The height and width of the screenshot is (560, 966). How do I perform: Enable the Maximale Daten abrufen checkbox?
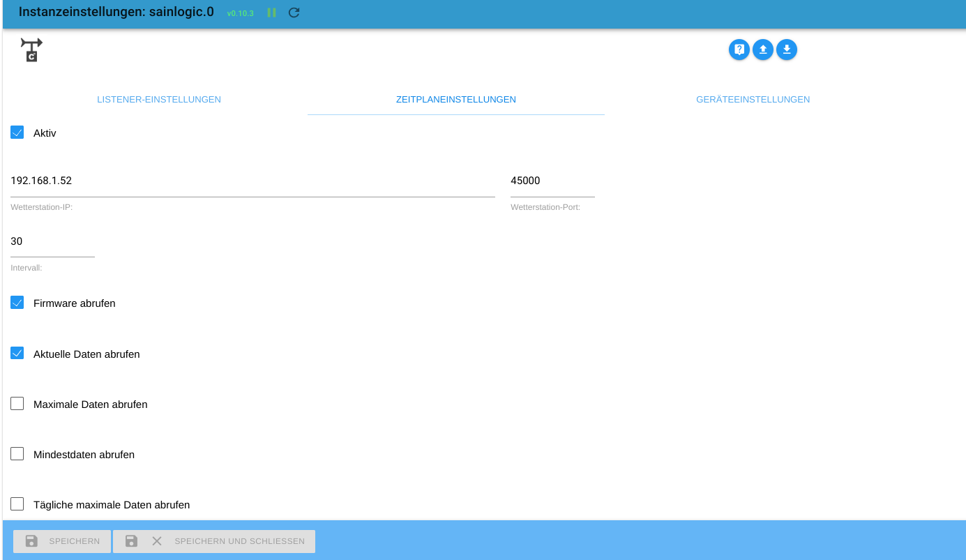pyautogui.click(x=17, y=404)
